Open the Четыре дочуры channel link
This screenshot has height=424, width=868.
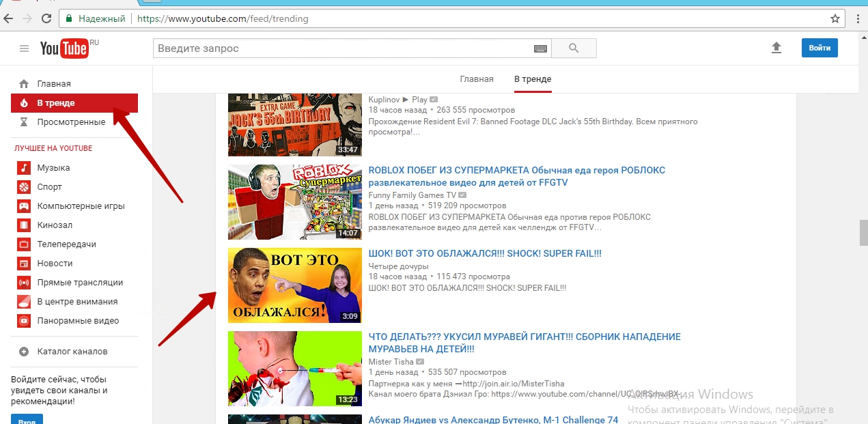point(398,266)
